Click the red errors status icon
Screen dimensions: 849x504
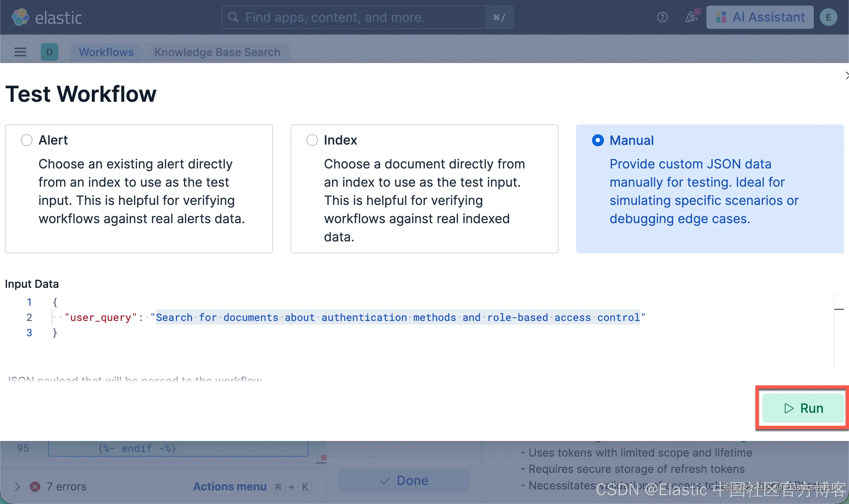pos(34,486)
